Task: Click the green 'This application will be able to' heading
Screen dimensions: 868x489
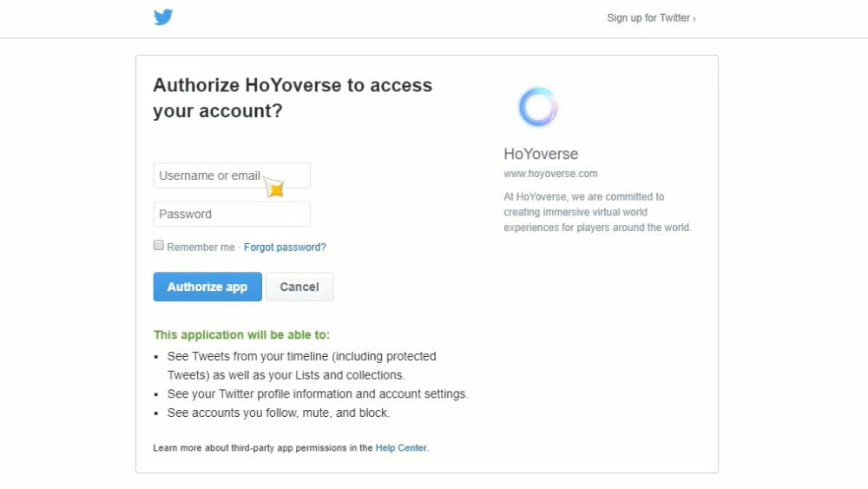Action: 241,334
